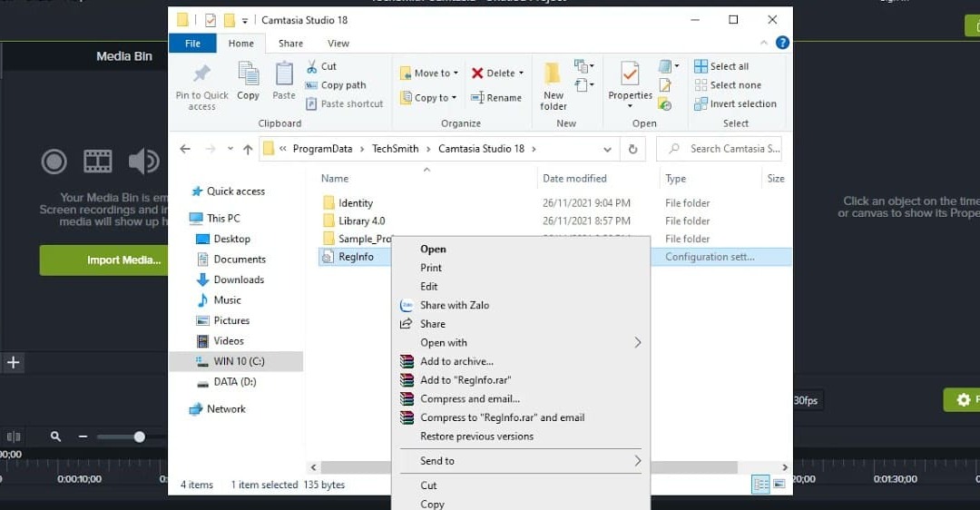Click the Properties icon in ribbon
The height and width of the screenshot is (510, 980).
630,74
